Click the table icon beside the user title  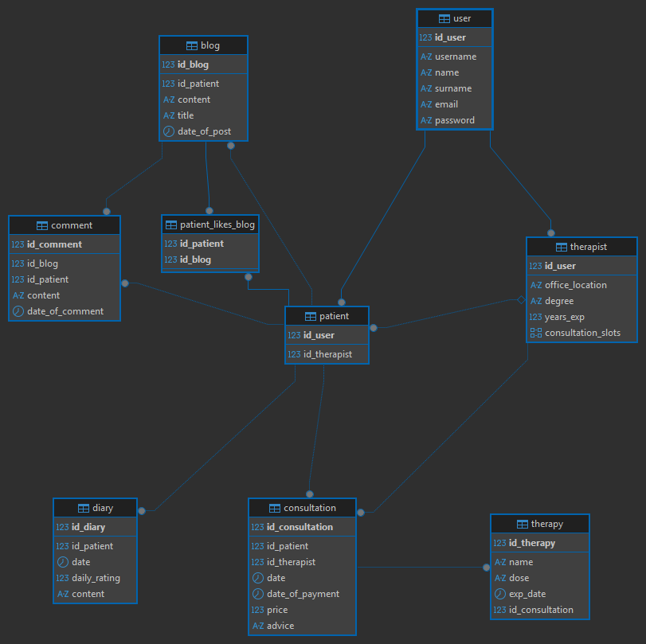[444, 19]
